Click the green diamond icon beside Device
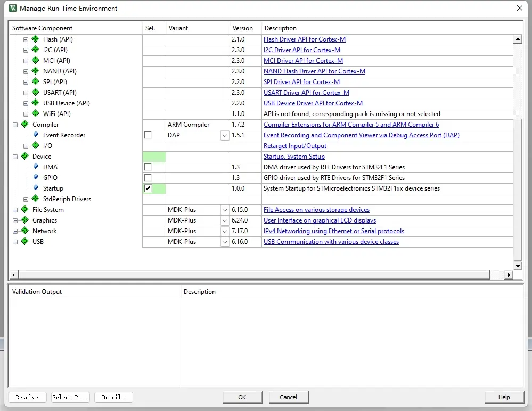The height and width of the screenshot is (411, 532). (24, 157)
